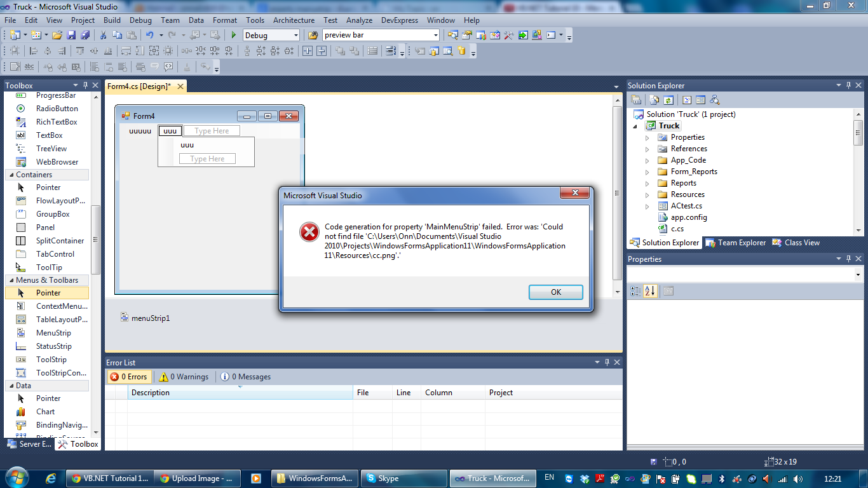Click the 'uuuuu' menu item on Form4
Screen dimensions: 868x488
click(x=140, y=131)
